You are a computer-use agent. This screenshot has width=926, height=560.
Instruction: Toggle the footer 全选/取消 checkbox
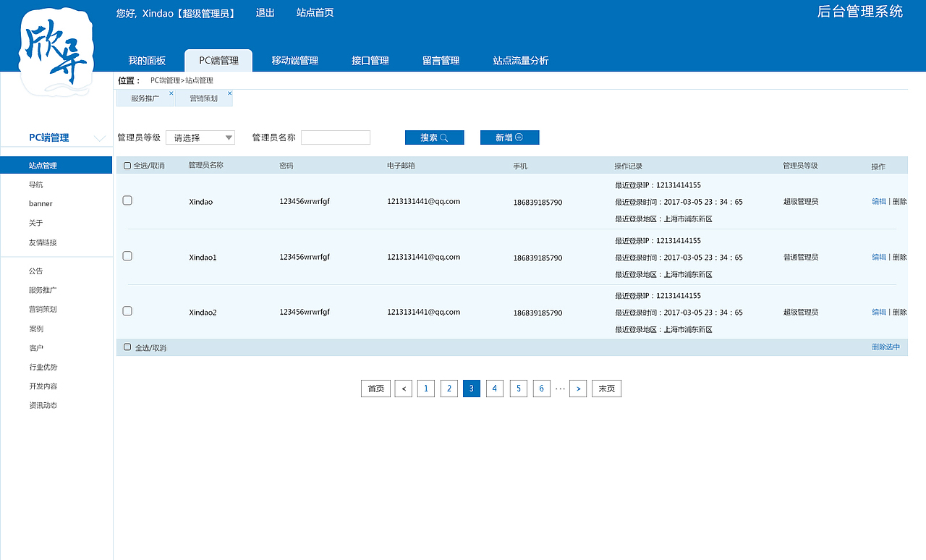click(x=127, y=347)
